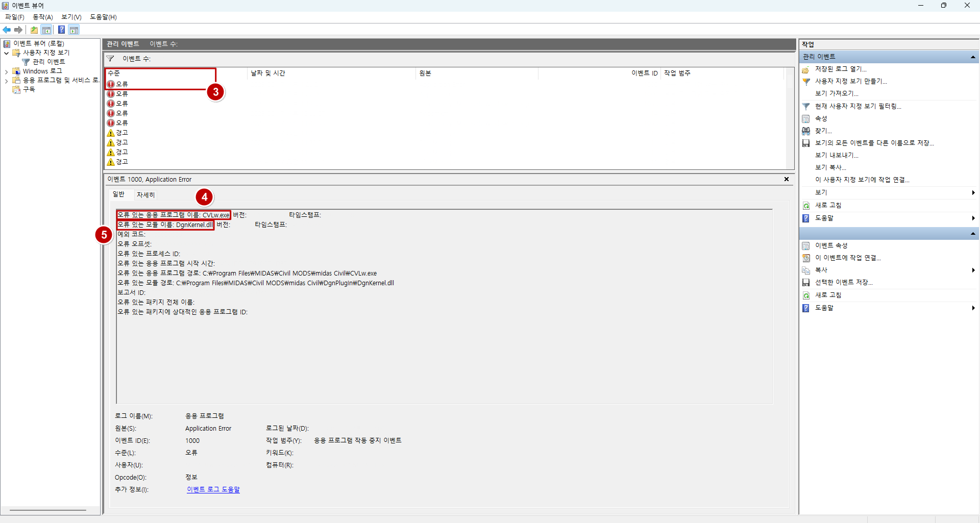The height and width of the screenshot is (523, 980).
Task: Open the 동작(A) menu
Action: (43, 17)
